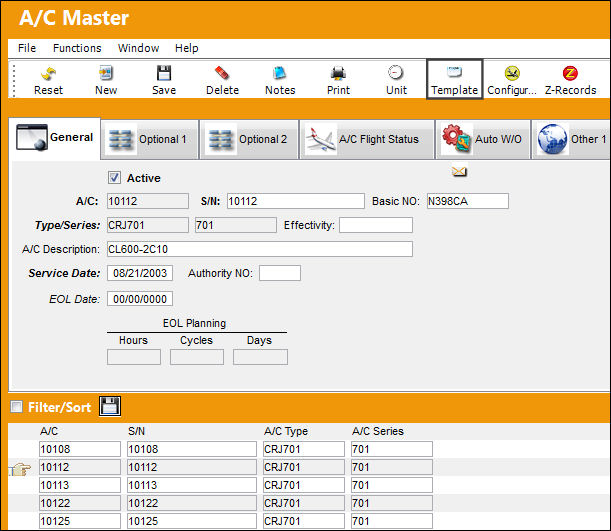Click the Type field showing CRJ701
611x531 pixels.
[x=148, y=225]
